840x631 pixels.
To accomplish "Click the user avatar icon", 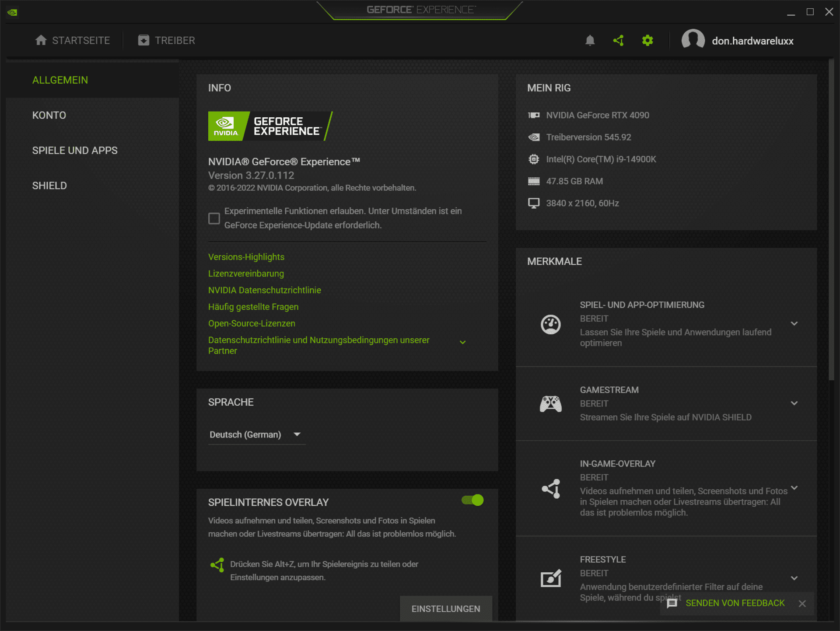I will click(x=693, y=40).
